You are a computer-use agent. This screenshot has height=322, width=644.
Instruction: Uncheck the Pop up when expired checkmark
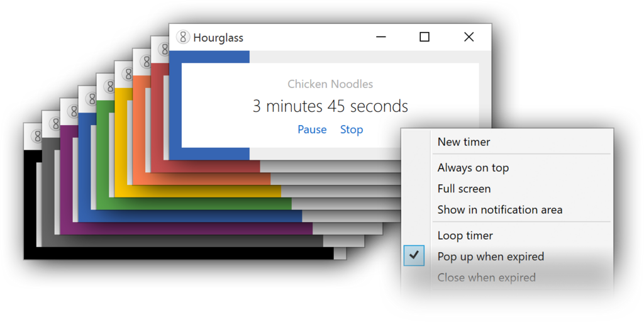click(414, 256)
